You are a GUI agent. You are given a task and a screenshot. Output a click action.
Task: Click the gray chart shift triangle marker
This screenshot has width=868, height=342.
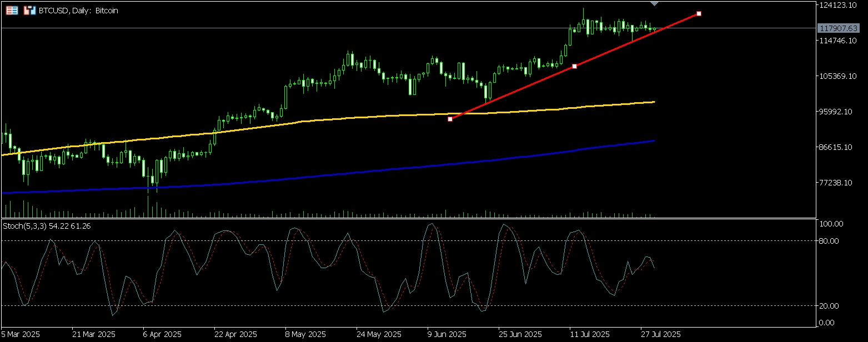tap(654, 4)
